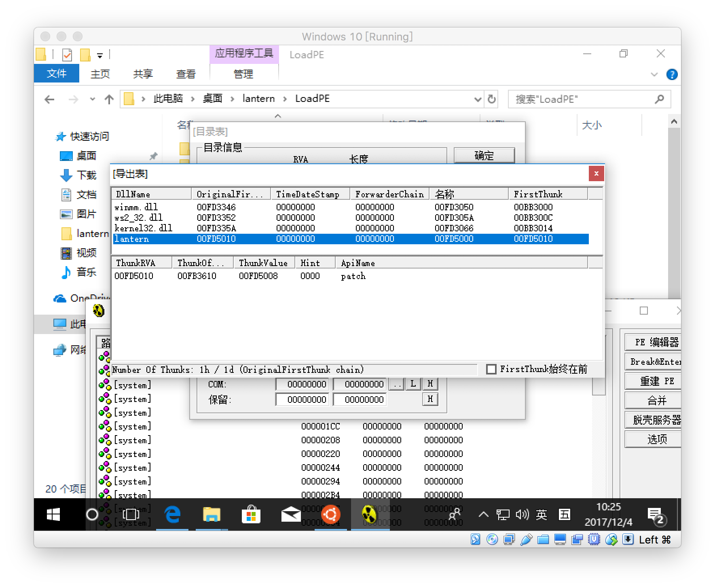Select the winmm.dll row

pos(351,207)
